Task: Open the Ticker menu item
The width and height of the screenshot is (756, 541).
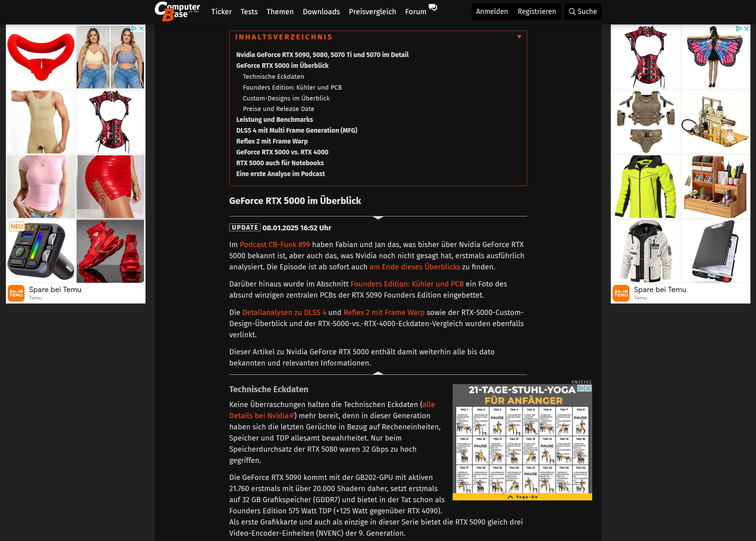Action: pyautogui.click(x=221, y=12)
